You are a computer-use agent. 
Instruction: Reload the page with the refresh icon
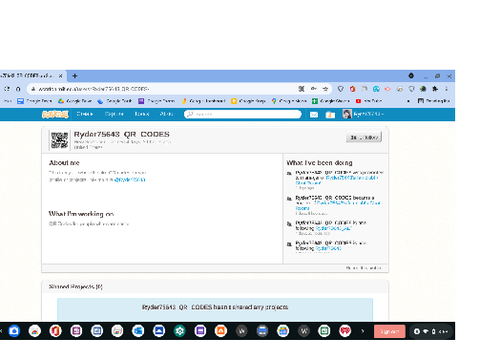tap(7, 89)
